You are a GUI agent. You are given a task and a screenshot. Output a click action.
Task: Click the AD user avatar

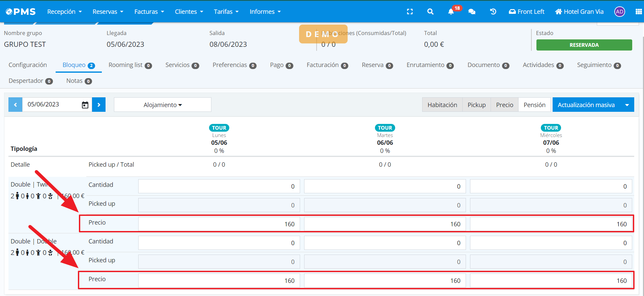click(619, 12)
